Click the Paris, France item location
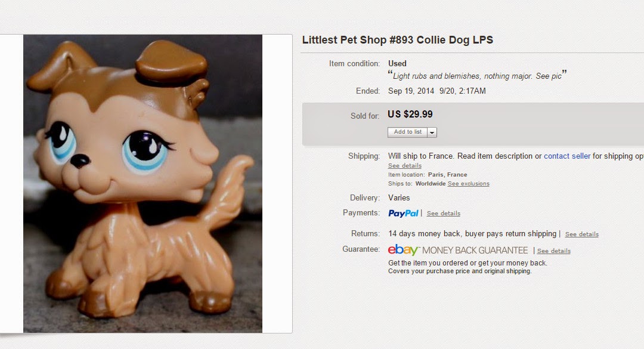Viewport: 644px width, 349px height. (447, 175)
